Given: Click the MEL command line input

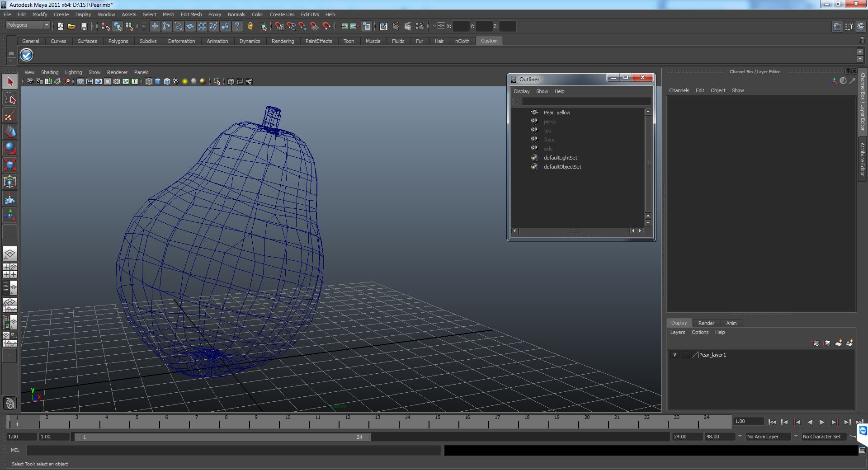Looking at the screenshot, I should 234,450.
